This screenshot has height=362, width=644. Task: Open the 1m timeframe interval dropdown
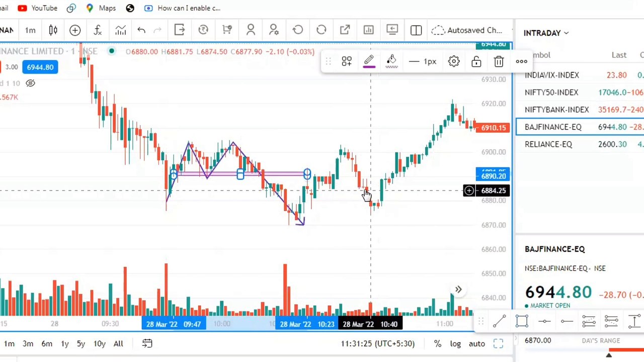(x=30, y=30)
